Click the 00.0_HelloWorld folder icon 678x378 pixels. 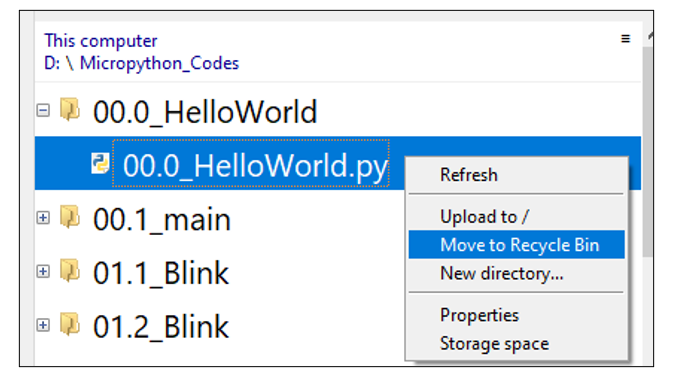click(70, 109)
